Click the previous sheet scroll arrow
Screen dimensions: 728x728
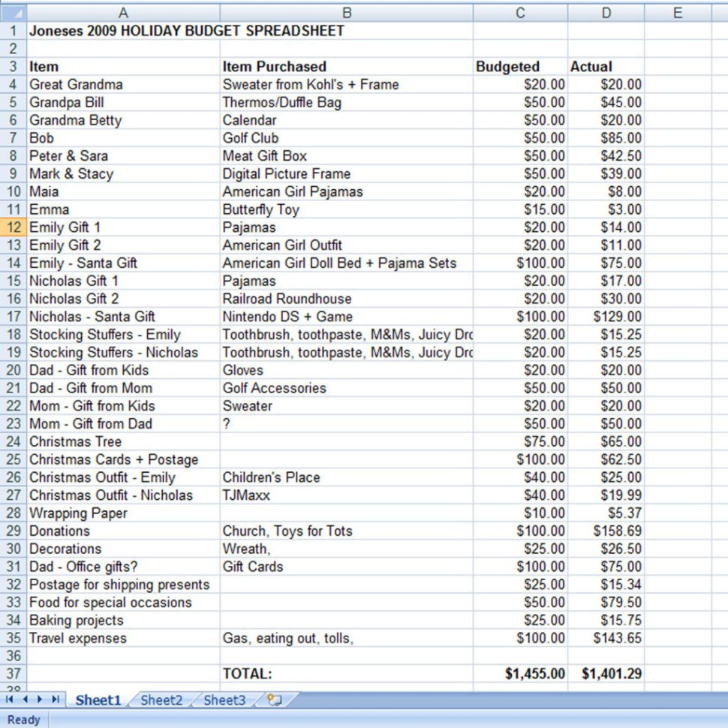(24, 699)
